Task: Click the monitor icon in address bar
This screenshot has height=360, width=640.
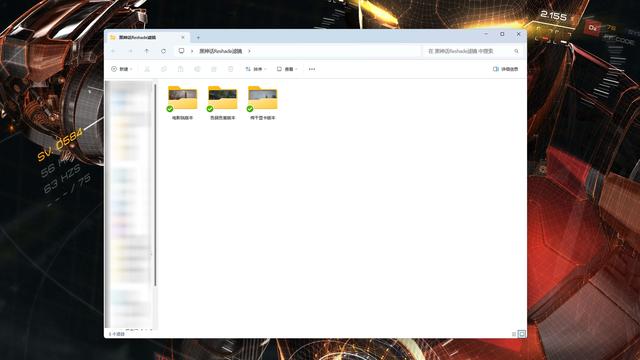Action: [x=181, y=51]
